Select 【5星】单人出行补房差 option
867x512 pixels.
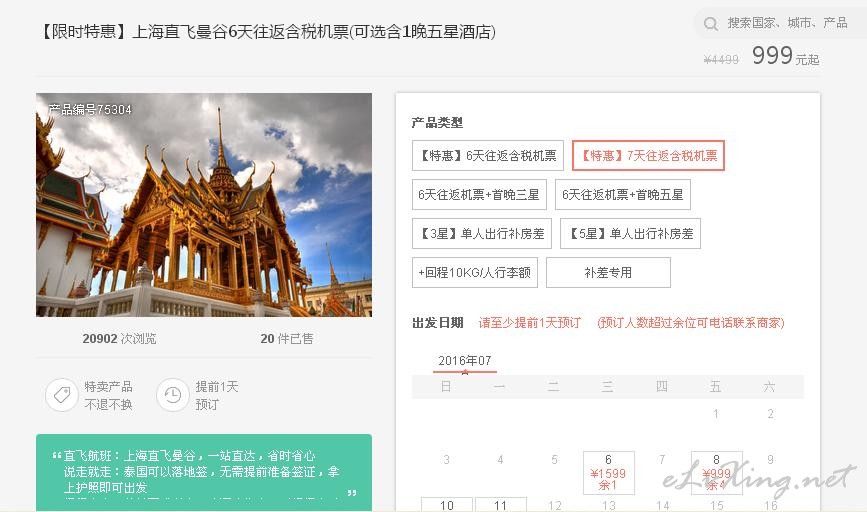(x=630, y=234)
